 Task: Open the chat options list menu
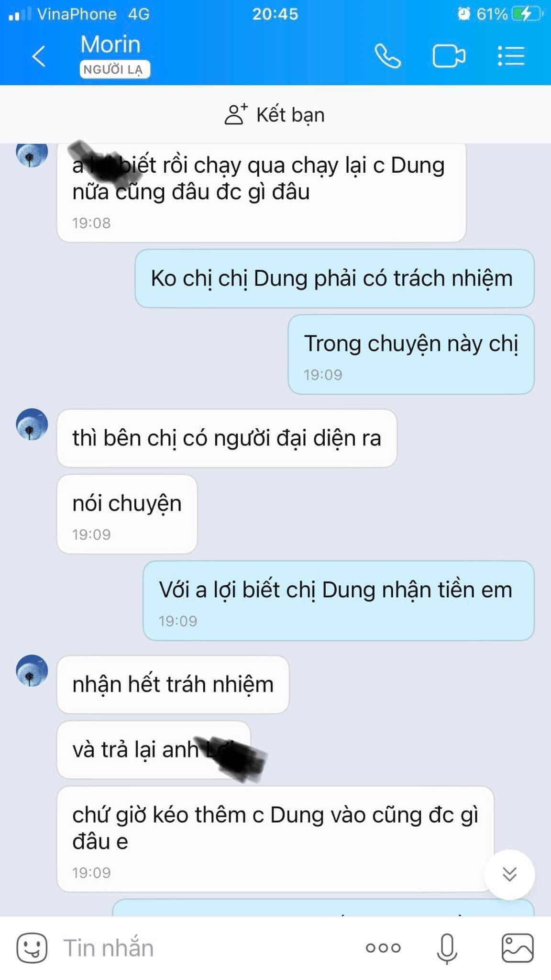coord(511,56)
